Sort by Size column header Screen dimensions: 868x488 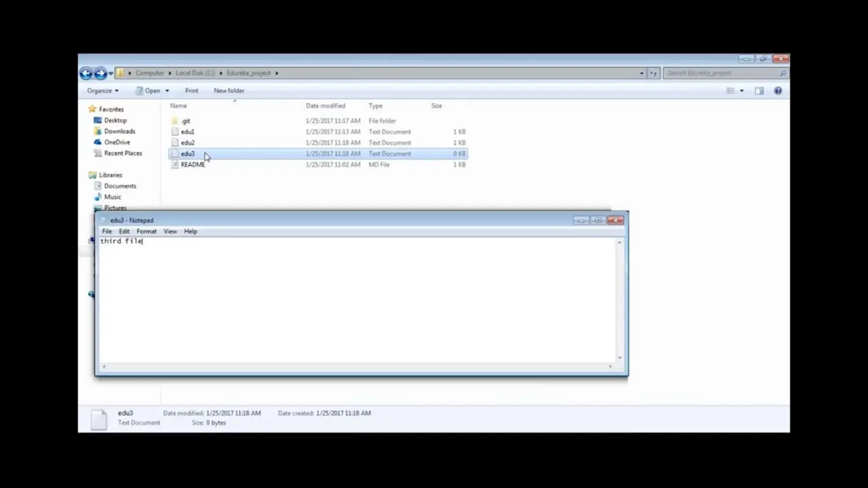[x=437, y=106]
